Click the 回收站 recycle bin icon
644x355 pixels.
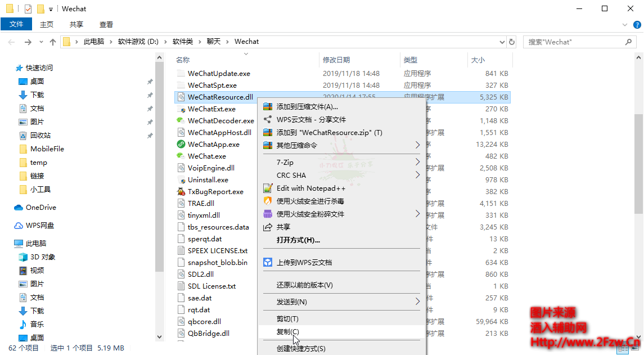[x=23, y=136]
